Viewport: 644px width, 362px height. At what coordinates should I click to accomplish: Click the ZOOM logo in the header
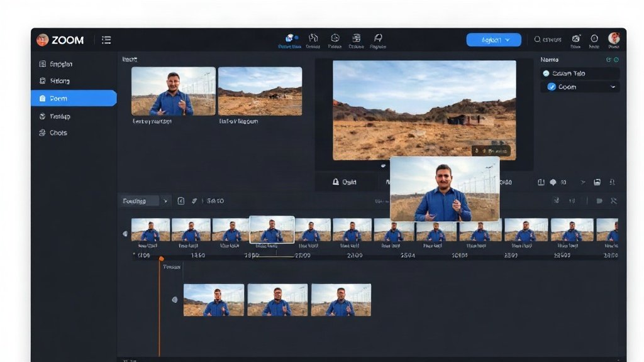pyautogui.click(x=60, y=40)
